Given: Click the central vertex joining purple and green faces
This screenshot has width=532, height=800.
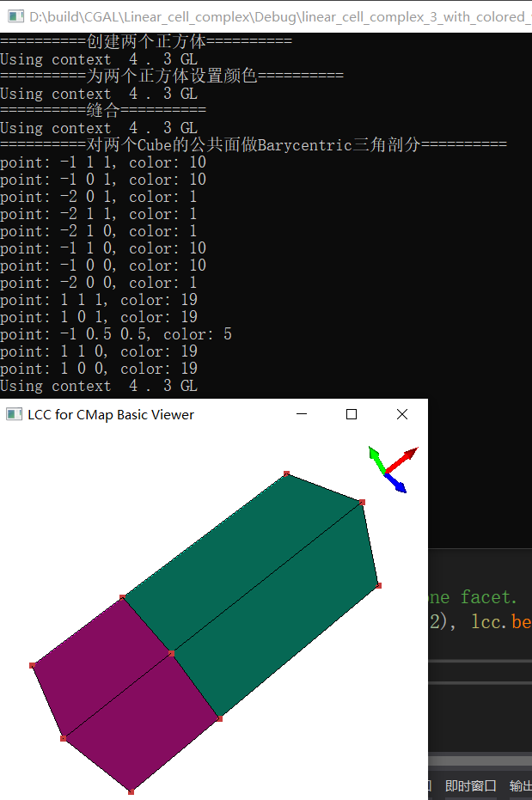Looking at the screenshot, I should click(171, 654).
